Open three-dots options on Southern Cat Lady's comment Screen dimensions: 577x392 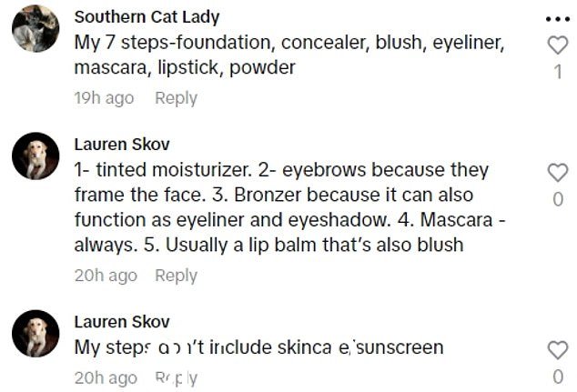click(x=558, y=19)
